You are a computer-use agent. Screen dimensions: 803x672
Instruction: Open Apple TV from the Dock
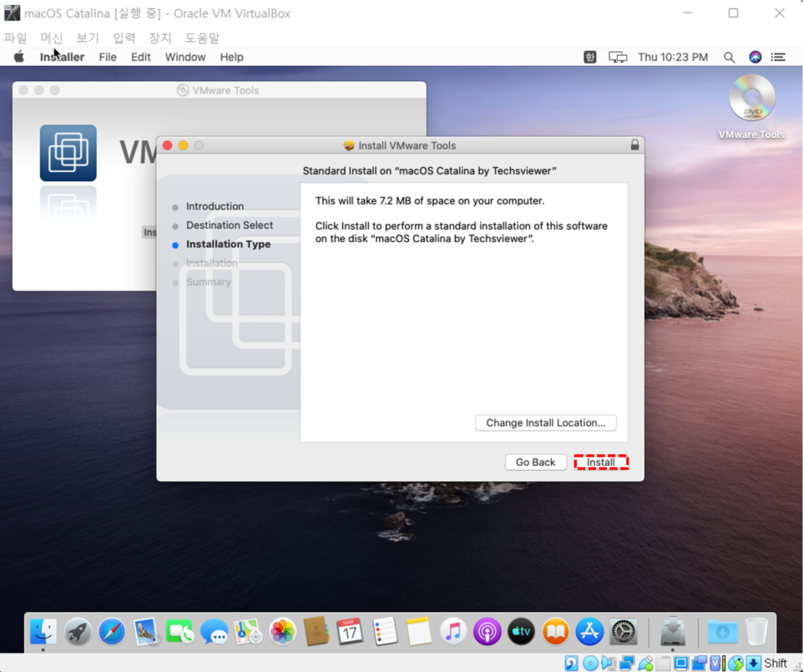pos(522,631)
